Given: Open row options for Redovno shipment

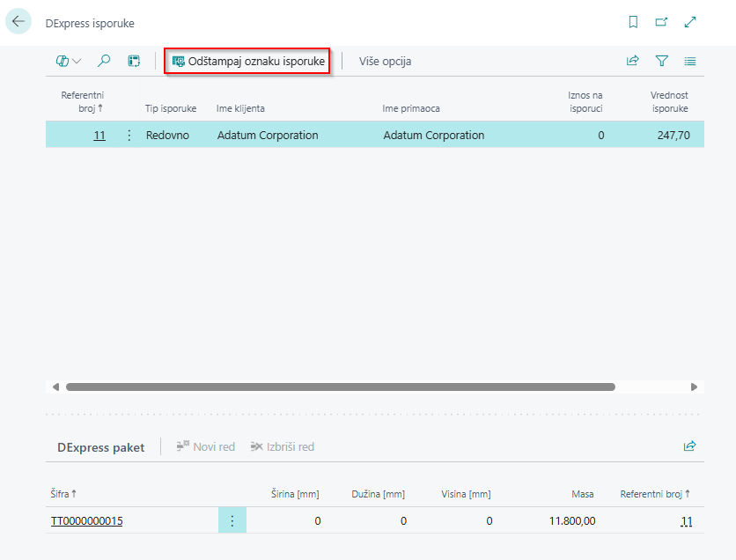Looking at the screenshot, I should click(x=129, y=136).
